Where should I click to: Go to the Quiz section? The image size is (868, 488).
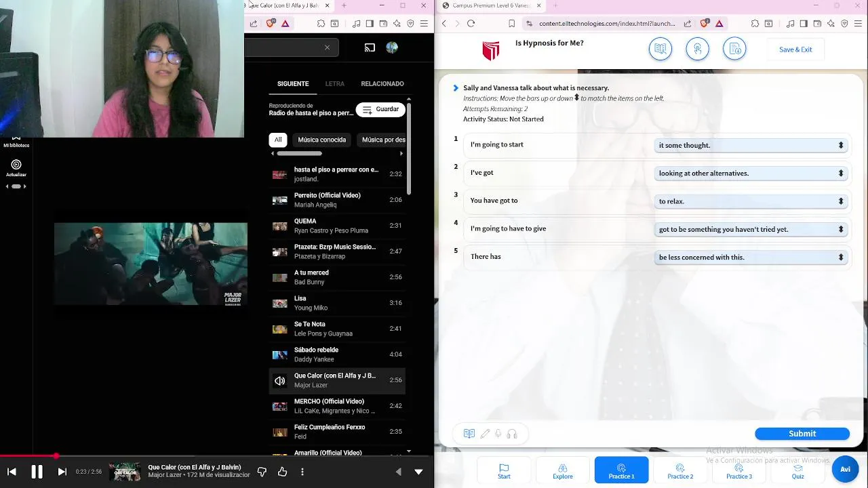click(x=798, y=470)
